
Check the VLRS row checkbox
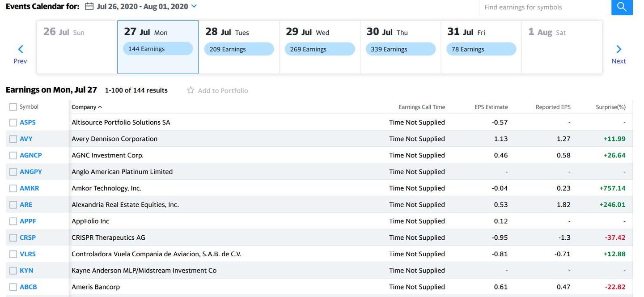tap(13, 254)
